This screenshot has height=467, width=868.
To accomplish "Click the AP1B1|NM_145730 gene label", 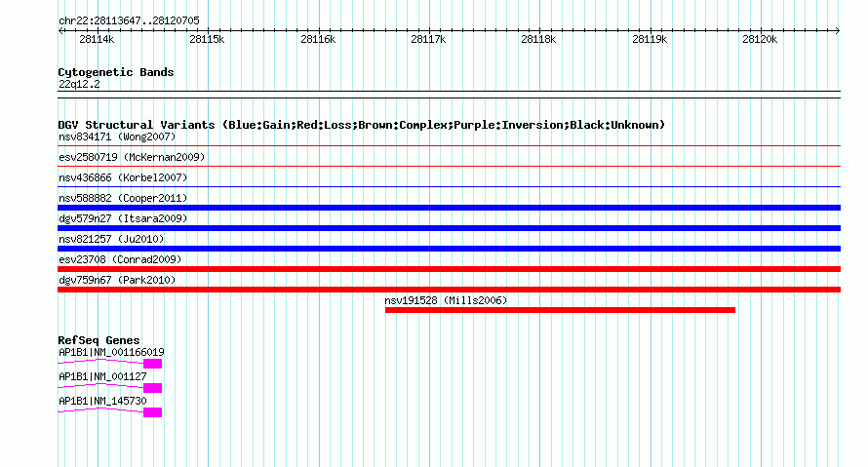I will coord(102,401).
